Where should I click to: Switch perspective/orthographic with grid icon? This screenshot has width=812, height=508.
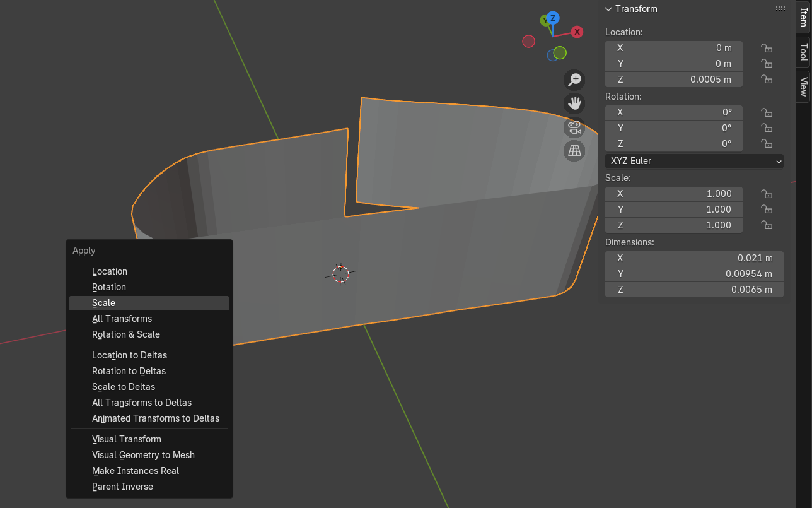click(x=574, y=151)
